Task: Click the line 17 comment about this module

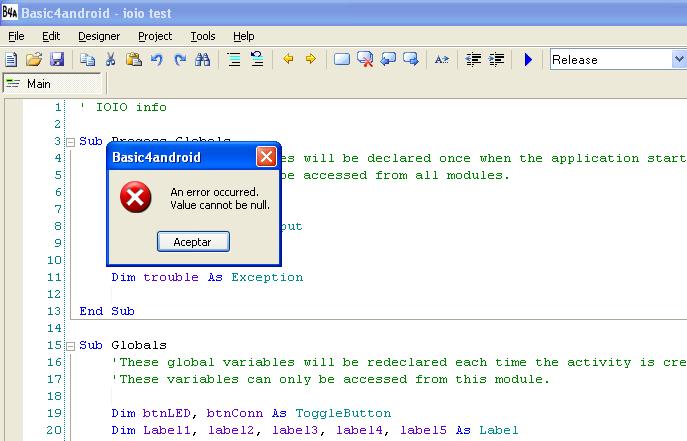Action: [331, 379]
